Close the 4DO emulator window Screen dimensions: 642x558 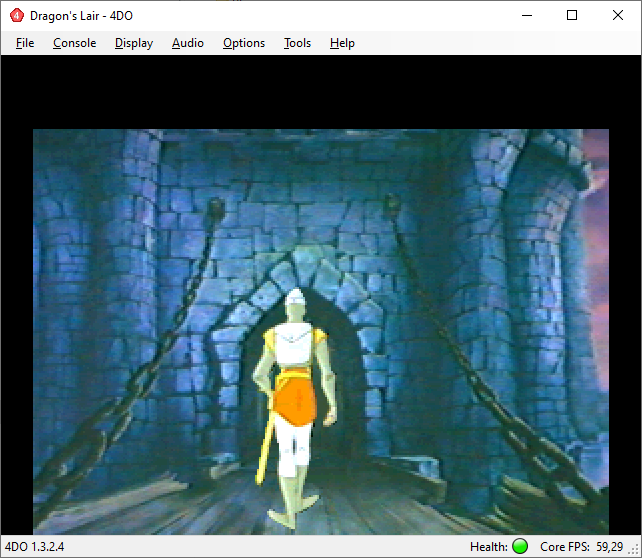(617, 16)
